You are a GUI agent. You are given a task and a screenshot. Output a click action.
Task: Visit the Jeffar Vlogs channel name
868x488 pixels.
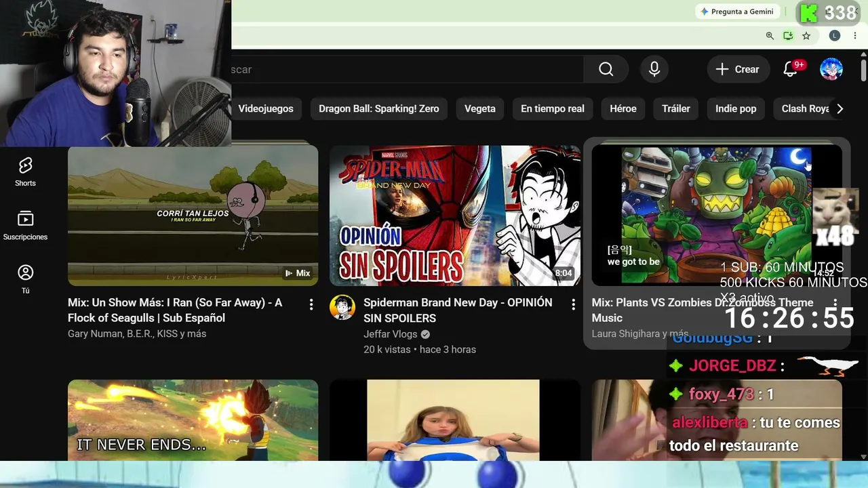click(x=390, y=334)
